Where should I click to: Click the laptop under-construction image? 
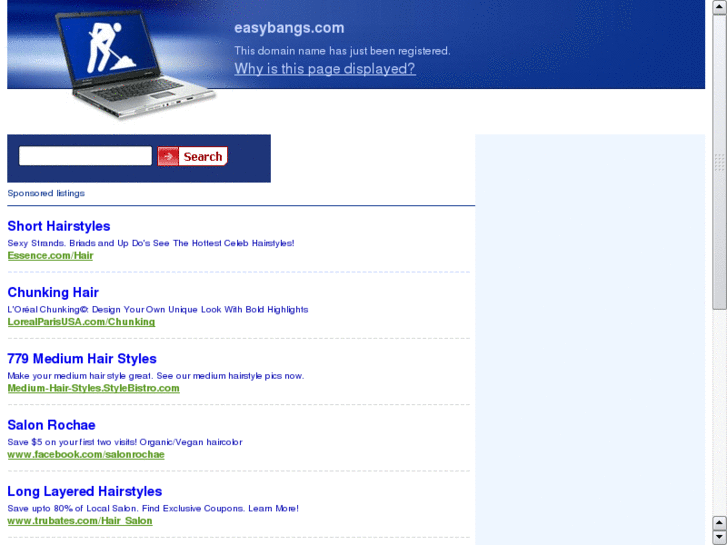pos(134,64)
